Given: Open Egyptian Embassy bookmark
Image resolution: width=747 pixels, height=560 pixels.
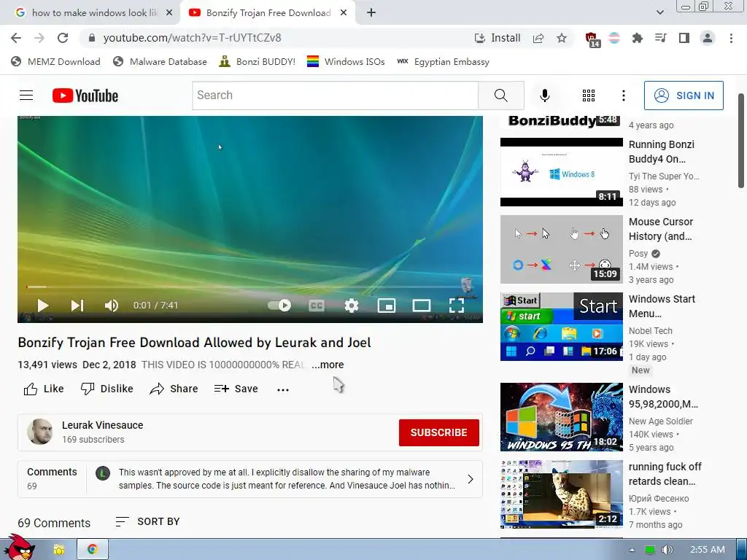Looking at the screenshot, I should click(443, 61).
